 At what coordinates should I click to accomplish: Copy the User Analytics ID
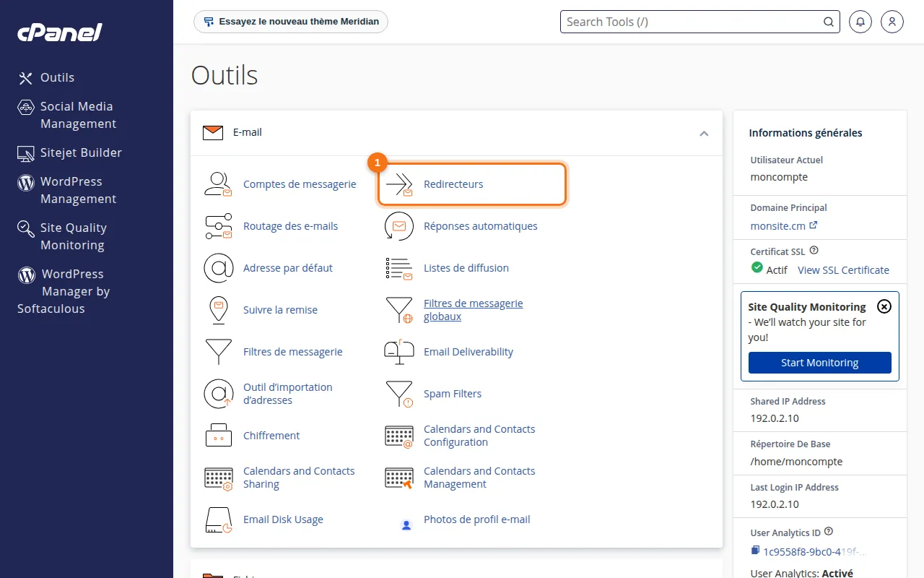[756, 551]
